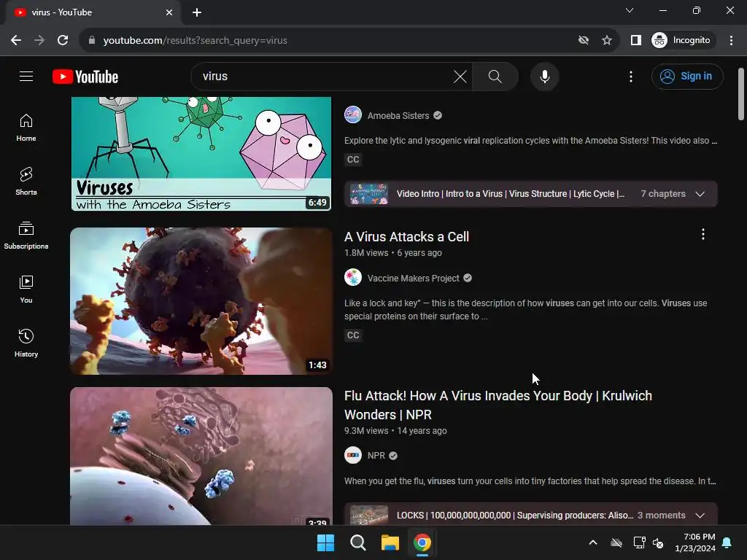Open Windows taskbar search

coord(357,542)
